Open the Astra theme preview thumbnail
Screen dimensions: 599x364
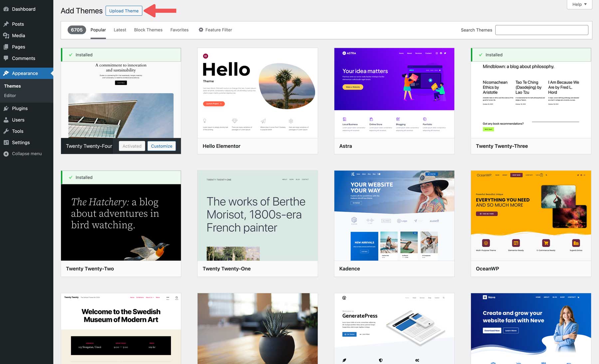[394, 93]
